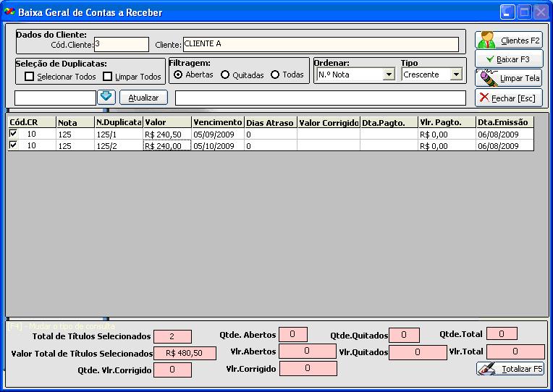Click the Qtde.Total field
The image size is (553, 392).
point(502,334)
